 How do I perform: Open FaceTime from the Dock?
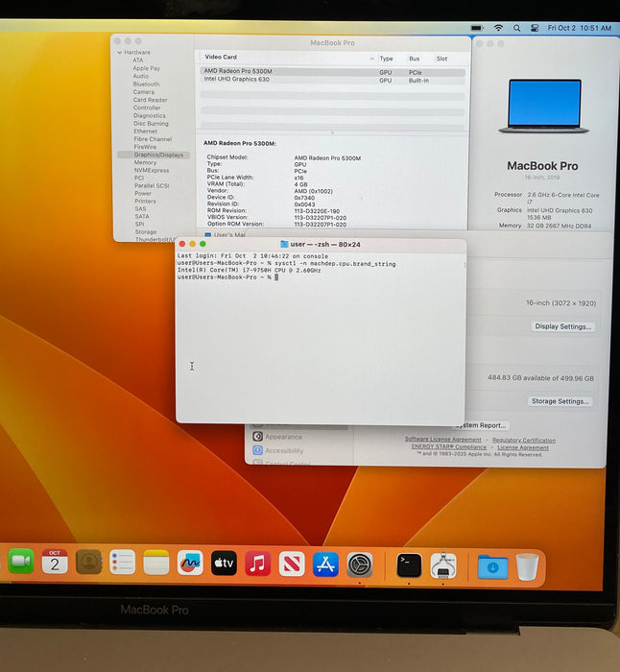tap(20, 561)
